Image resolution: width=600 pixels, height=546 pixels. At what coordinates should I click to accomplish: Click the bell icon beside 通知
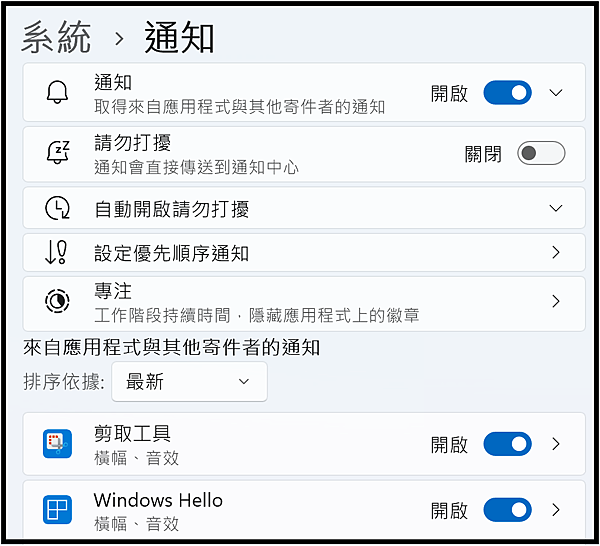tap(57, 92)
